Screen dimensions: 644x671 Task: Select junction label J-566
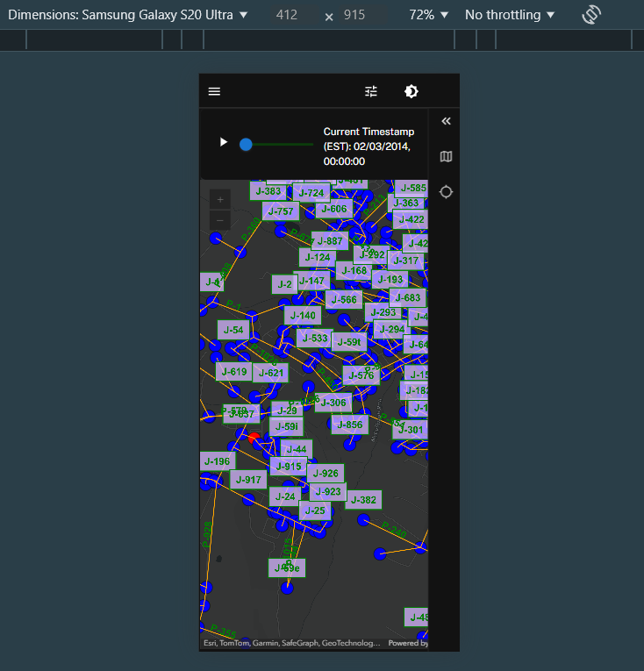[344, 300]
